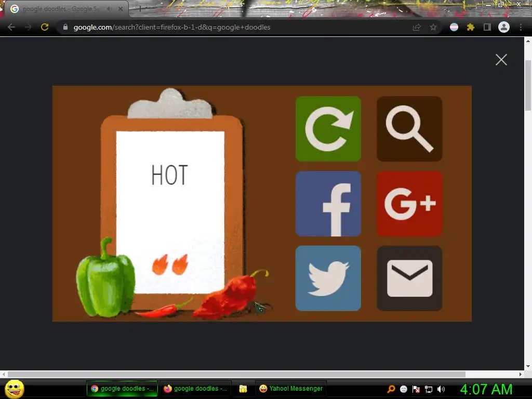The height and width of the screenshot is (399, 532).
Task: Click the white round tray icon
Action: tap(403, 389)
